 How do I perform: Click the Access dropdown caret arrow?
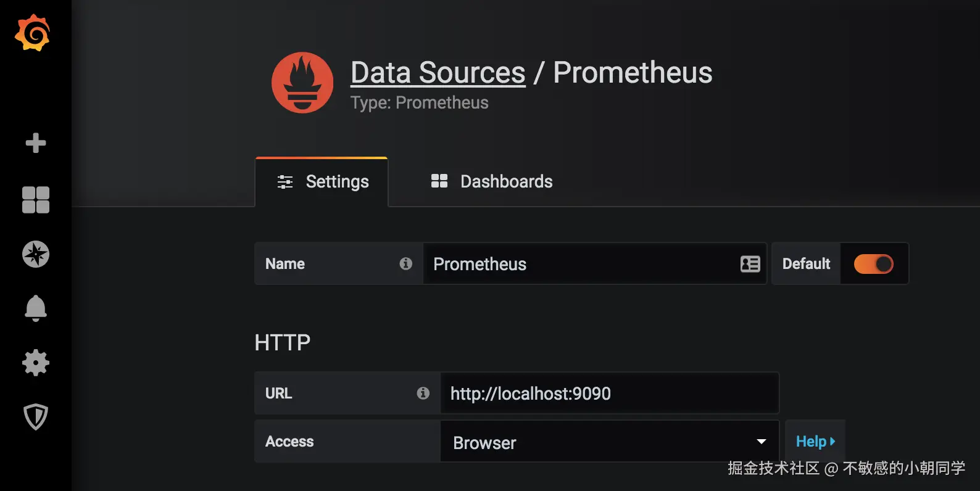[x=762, y=442]
